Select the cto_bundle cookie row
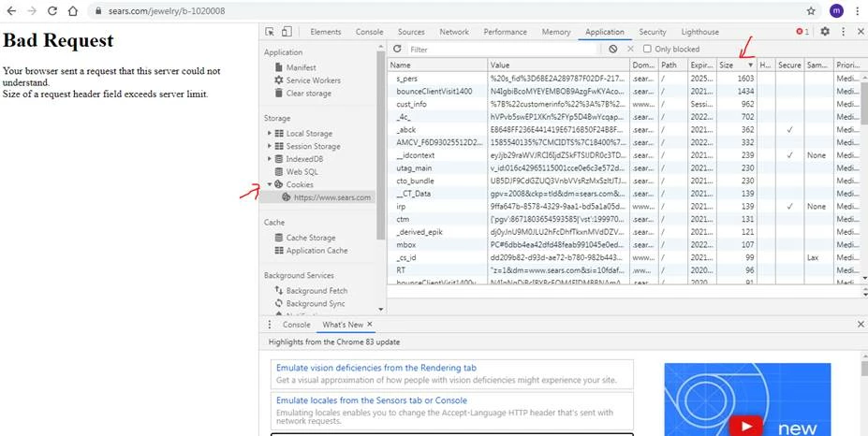 pos(624,181)
